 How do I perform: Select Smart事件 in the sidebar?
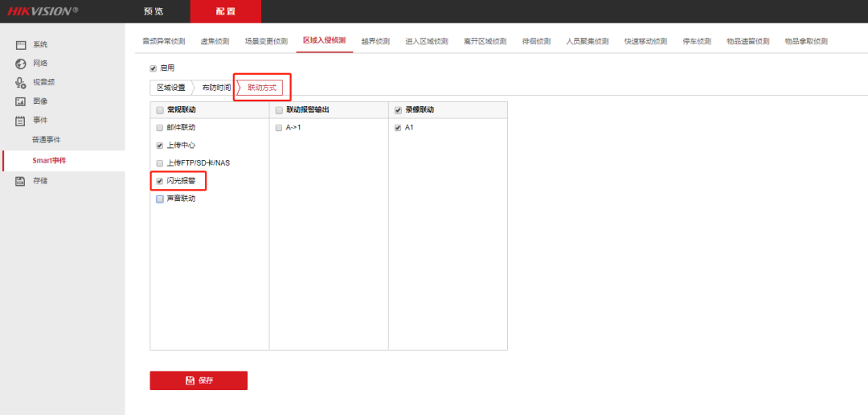point(49,161)
